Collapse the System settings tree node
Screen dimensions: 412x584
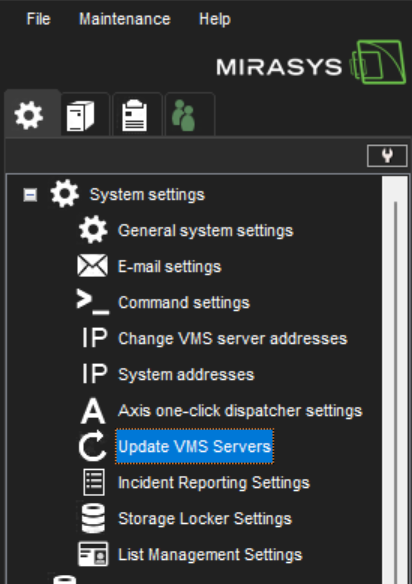[30, 194]
